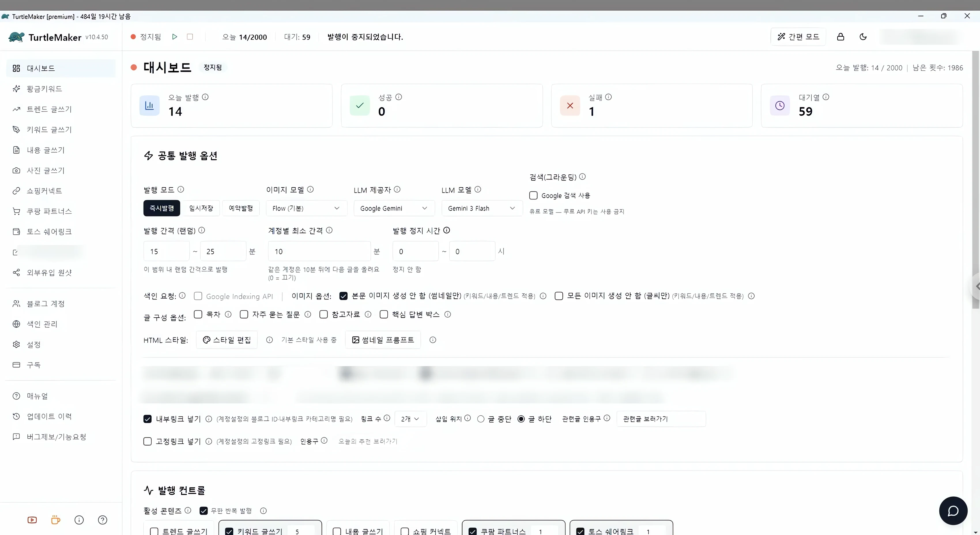The width and height of the screenshot is (980, 535).
Task: Click 계정별 최소 간격 field with 10
Action: [x=319, y=251]
